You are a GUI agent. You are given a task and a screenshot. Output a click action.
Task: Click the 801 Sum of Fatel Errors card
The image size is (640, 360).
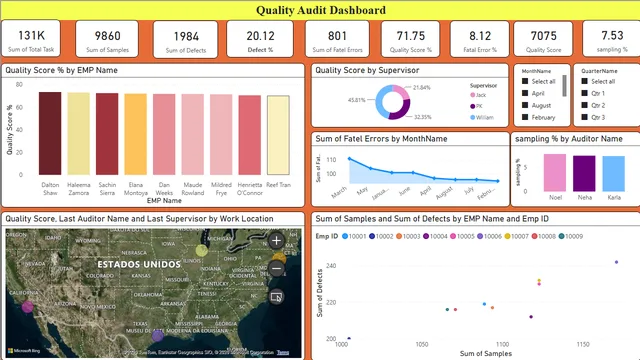coord(337,40)
